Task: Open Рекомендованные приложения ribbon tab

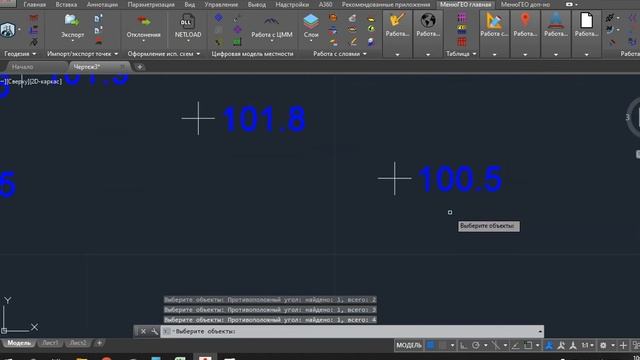Action: (x=386, y=4)
